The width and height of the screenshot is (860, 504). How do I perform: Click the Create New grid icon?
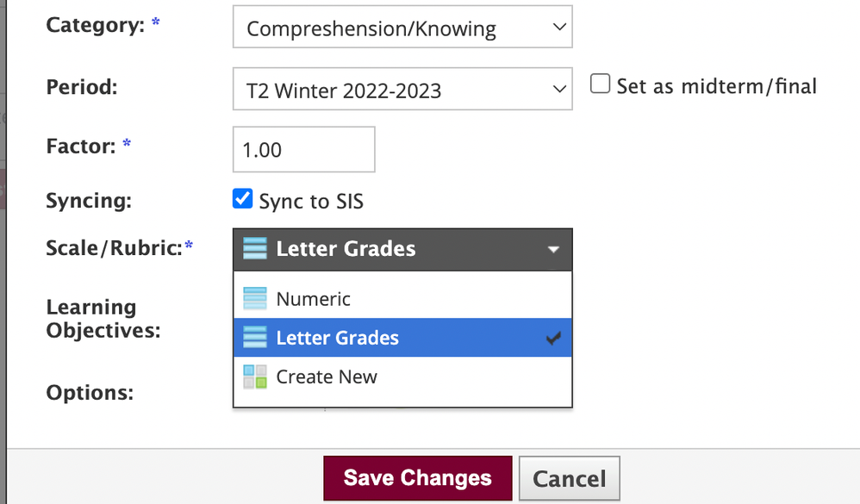255,376
